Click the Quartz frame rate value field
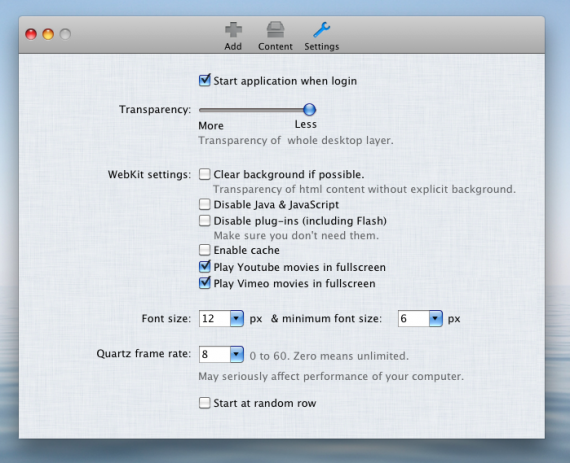This screenshot has height=463, width=570. pos(214,354)
